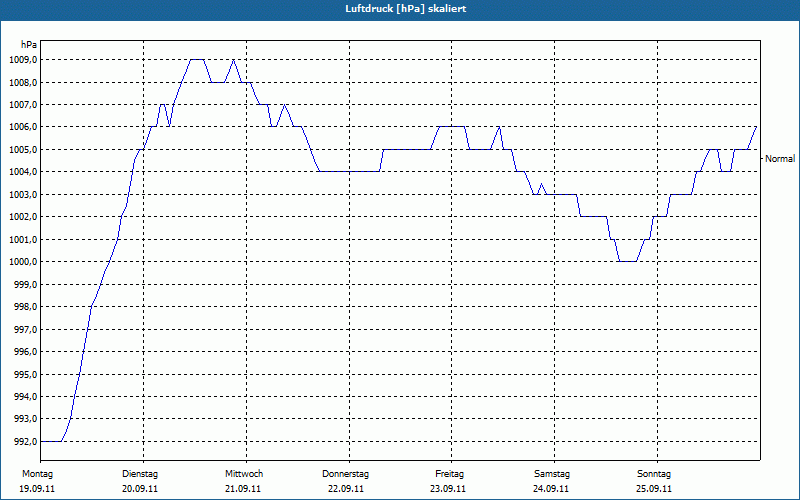Viewport: 800px width, 500px height.
Task: Select the 993,0 axis value
Action: (26, 419)
